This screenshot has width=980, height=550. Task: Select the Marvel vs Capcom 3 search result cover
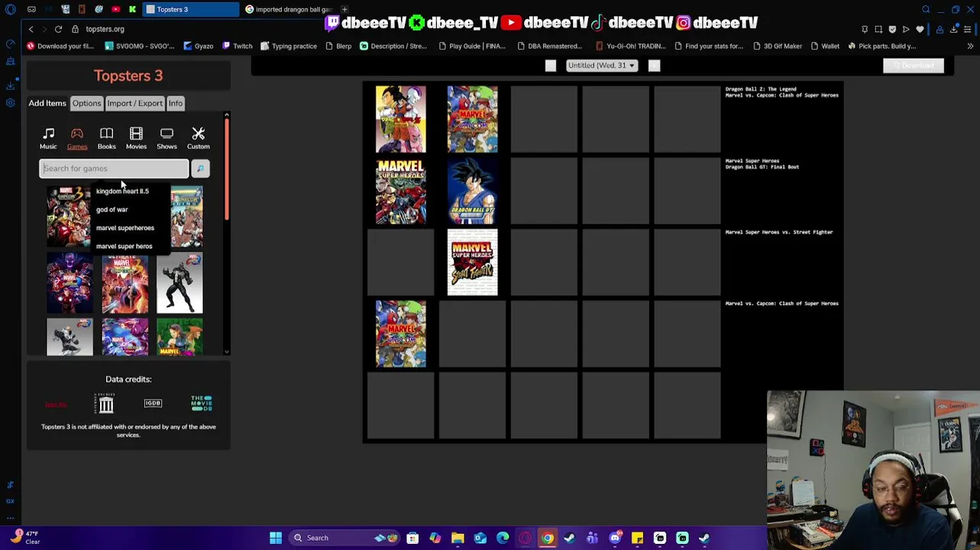tap(69, 216)
